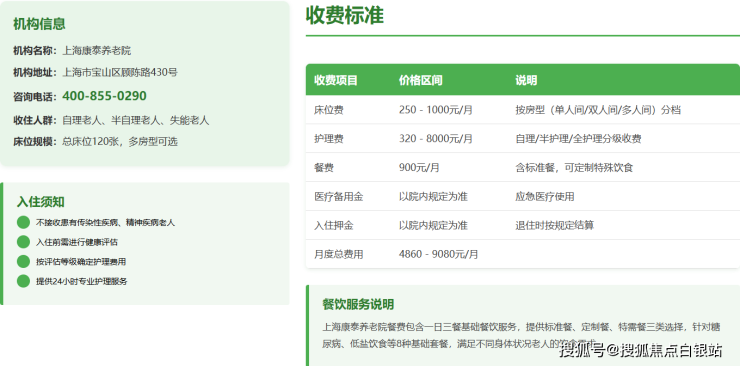Click the 按房型 room type note
This screenshot has width=740, height=366.
point(598,110)
